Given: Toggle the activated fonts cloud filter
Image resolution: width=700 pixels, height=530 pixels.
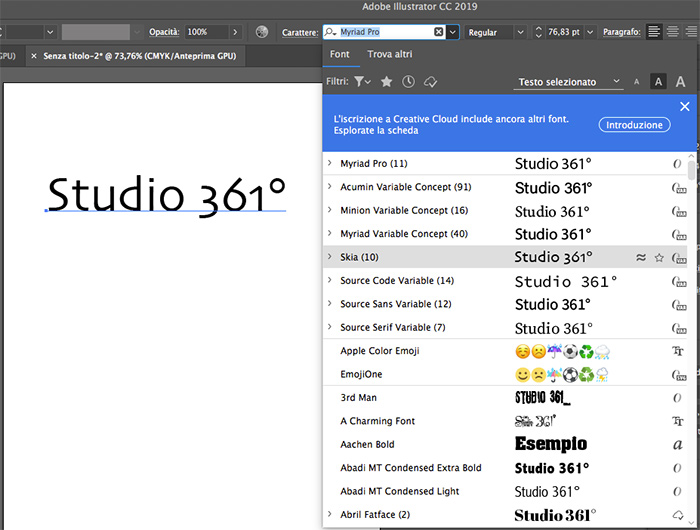Looking at the screenshot, I should pyautogui.click(x=430, y=82).
